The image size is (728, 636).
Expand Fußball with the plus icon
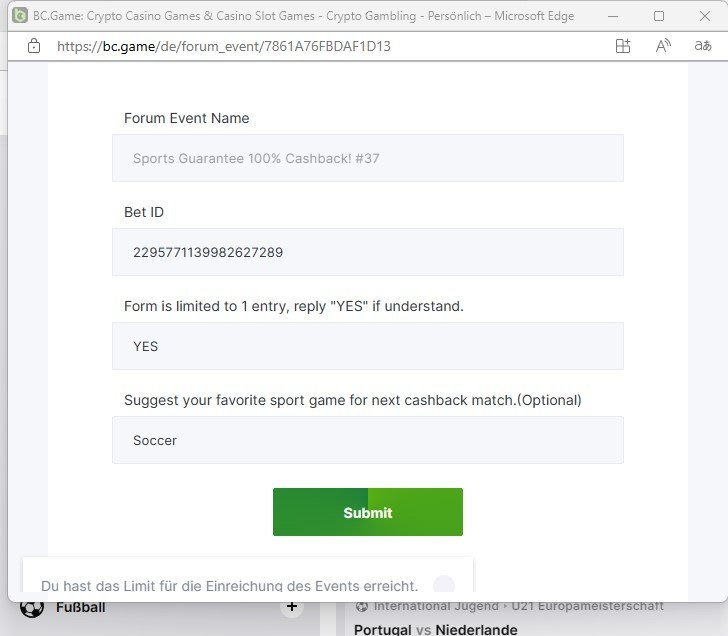click(x=292, y=606)
